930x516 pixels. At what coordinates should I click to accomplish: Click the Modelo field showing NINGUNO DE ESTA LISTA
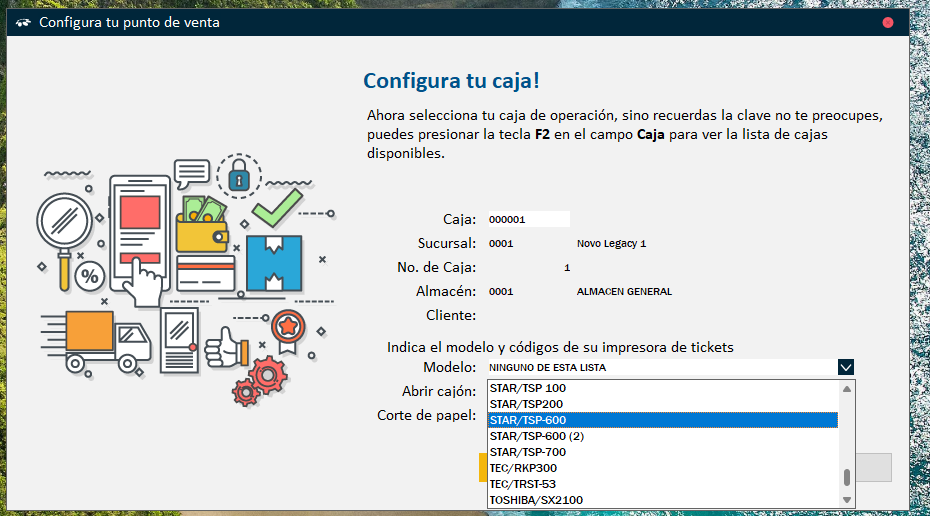660,367
